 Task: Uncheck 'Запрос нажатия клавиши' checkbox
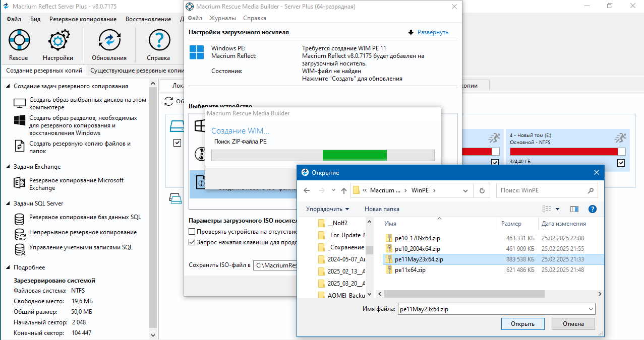[x=192, y=242]
